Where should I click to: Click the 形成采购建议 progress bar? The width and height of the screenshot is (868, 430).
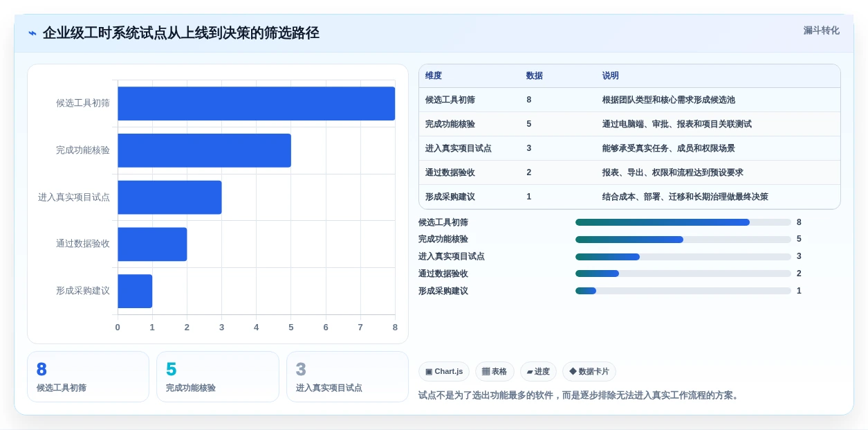(683, 291)
